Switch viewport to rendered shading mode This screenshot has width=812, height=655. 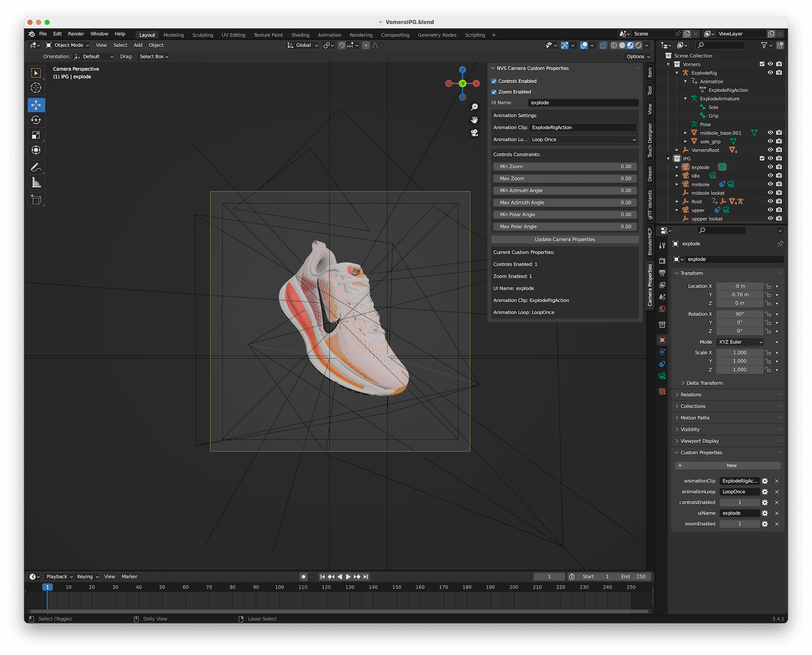pyautogui.click(x=638, y=45)
